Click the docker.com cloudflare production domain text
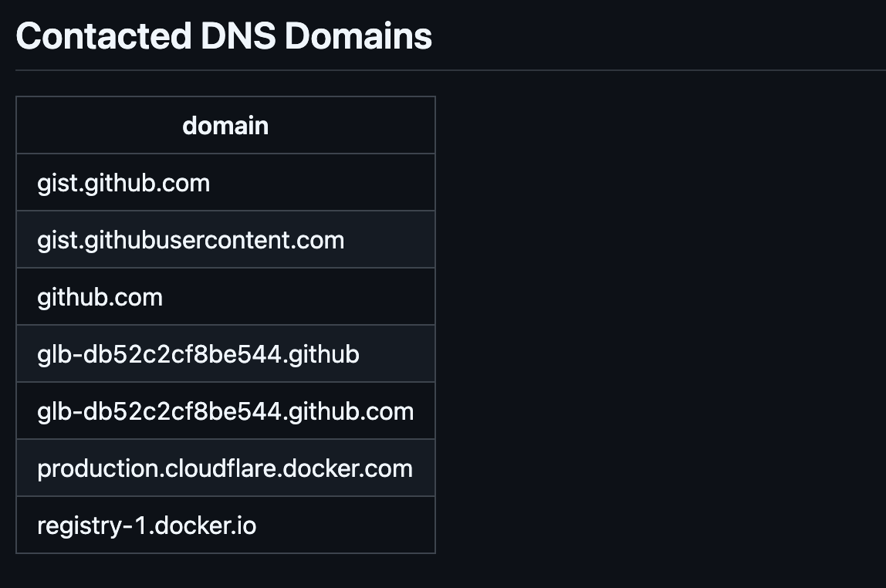The image size is (886, 588). coord(225,469)
